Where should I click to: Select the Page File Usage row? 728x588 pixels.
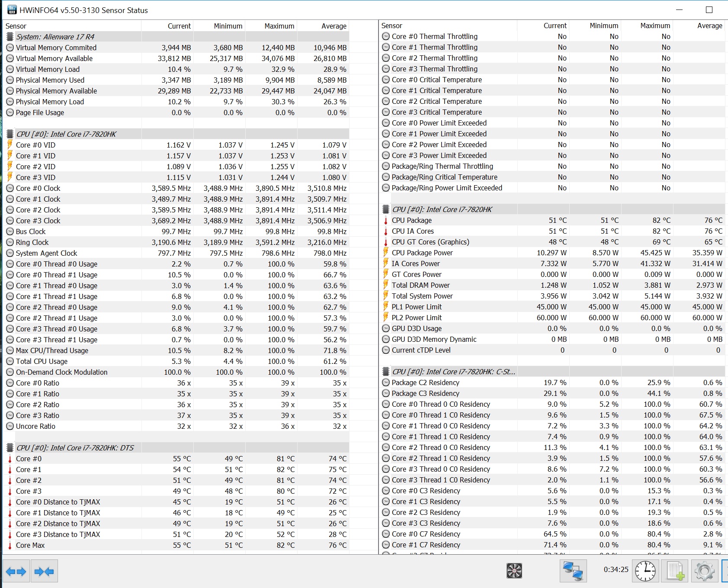(176, 112)
